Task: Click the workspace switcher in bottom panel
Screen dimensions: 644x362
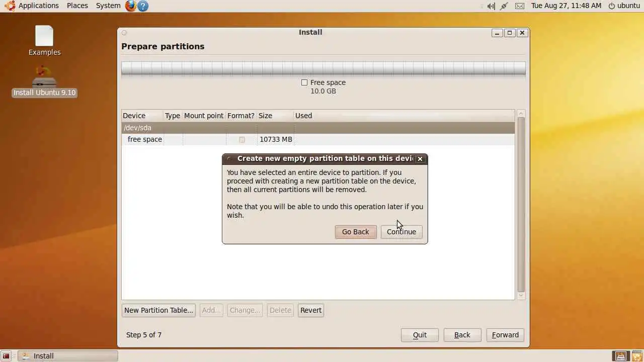Action: point(621,356)
